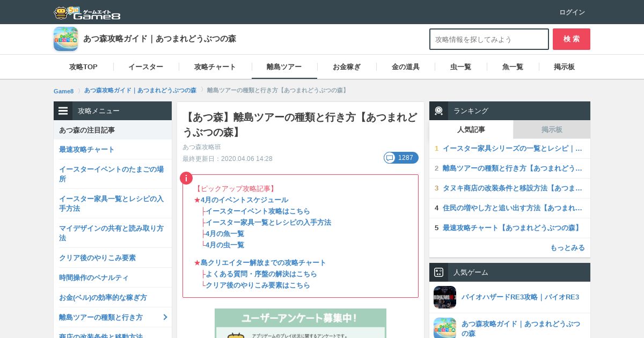Click あつ森攻略ガイド breadcrumb link
The height and width of the screenshot is (338, 644).
click(140, 91)
